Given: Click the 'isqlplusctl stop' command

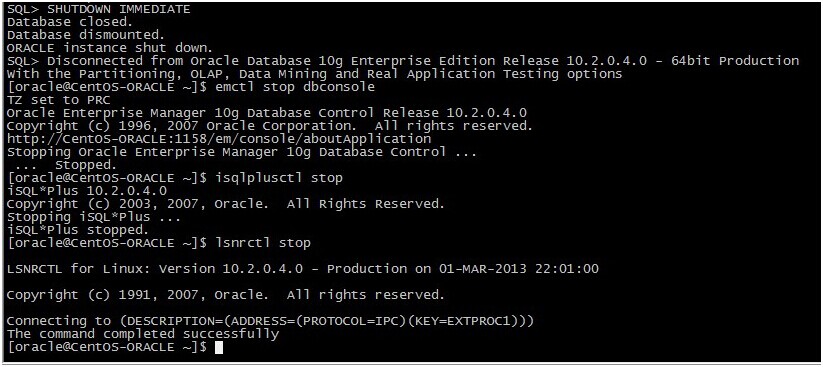Looking at the screenshot, I should [x=279, y=178].
